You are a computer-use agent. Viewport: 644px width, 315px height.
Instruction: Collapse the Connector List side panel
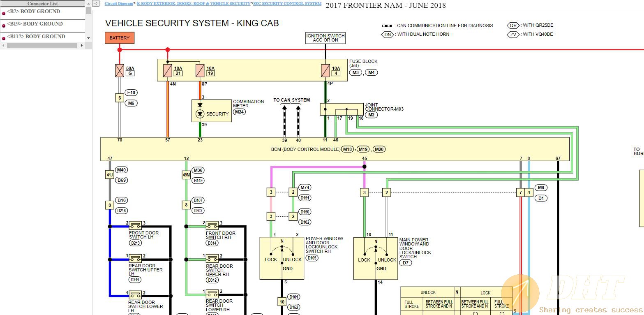[x=95, y=3]
